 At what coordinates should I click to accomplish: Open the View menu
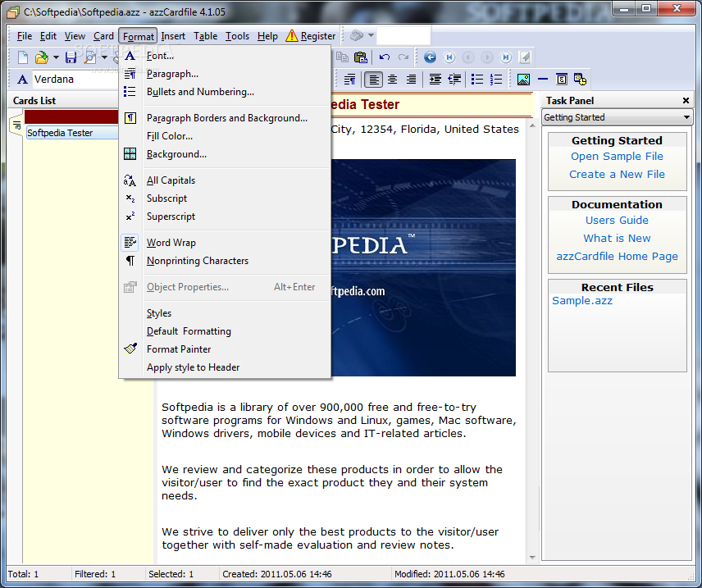[x=75, y=36]
